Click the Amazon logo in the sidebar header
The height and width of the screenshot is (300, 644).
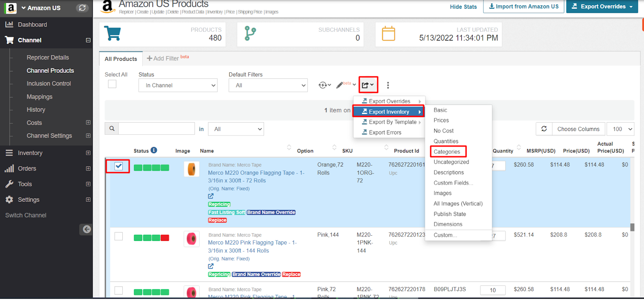click(11, 8)
